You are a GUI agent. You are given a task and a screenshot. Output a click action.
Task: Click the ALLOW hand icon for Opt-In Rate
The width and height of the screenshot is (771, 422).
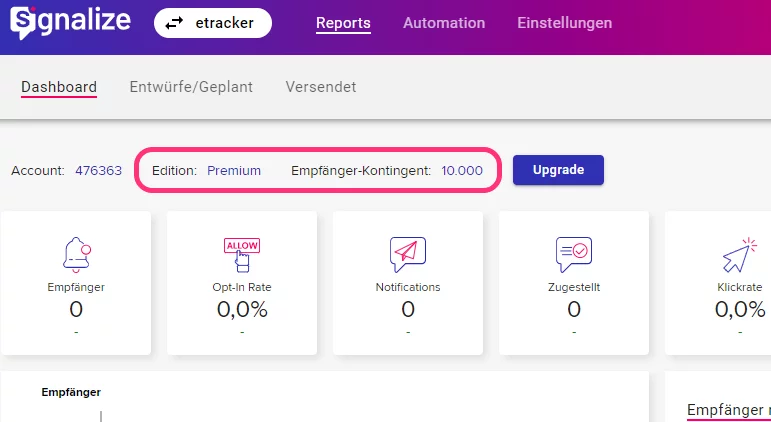point(242,255)
